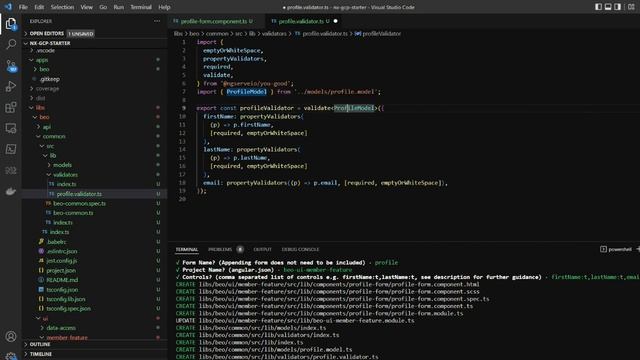Screen dimensions: 640x360
Task: Click the VS Code logo icon
Action: click(x=8, y=7)
